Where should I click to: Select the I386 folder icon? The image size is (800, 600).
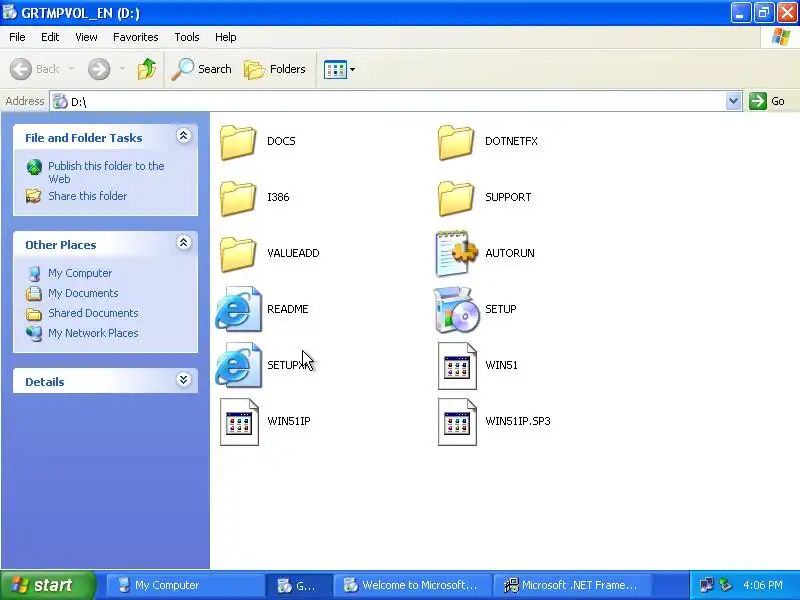(238, 198)
